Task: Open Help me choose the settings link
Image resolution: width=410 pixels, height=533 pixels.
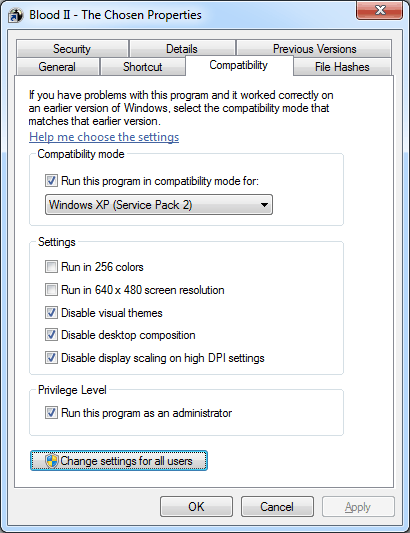Action: 104,137
